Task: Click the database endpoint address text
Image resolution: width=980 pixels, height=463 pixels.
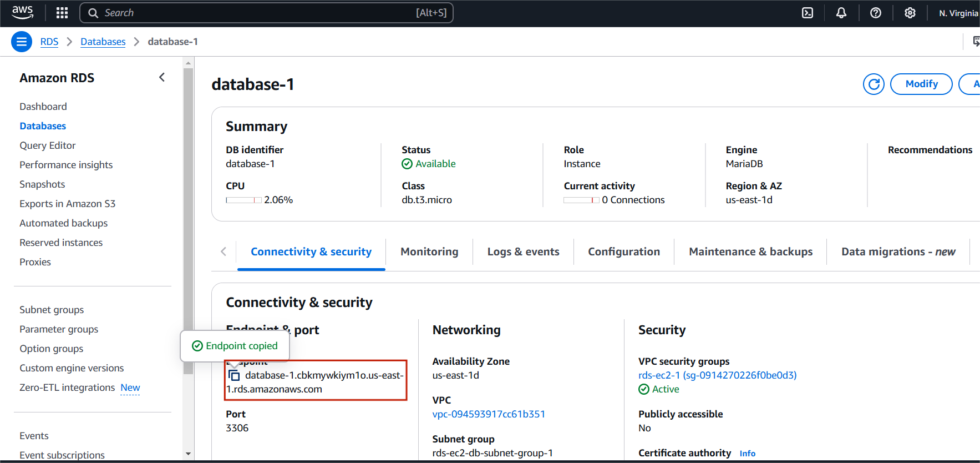Action: (315, 382)
